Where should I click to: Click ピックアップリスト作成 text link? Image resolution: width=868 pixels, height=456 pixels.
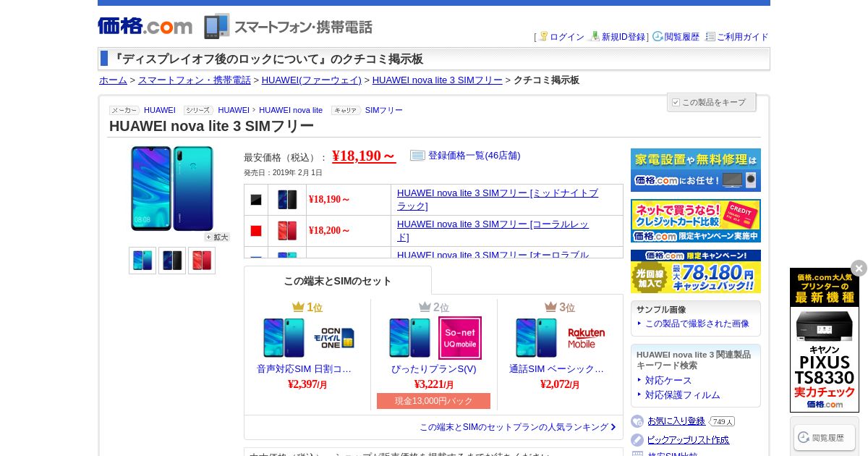coord(688,440)
